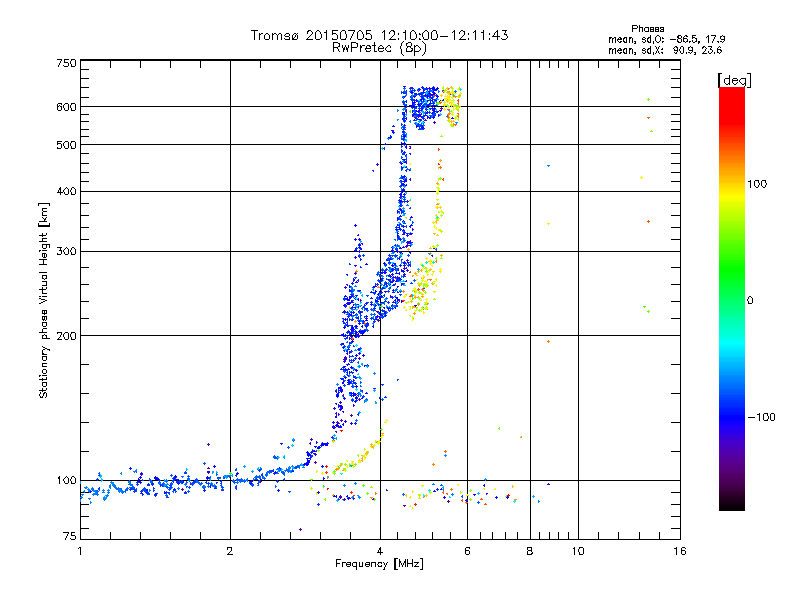Click y-axis tick label '500'
The image size is (800, 600).
66,145
